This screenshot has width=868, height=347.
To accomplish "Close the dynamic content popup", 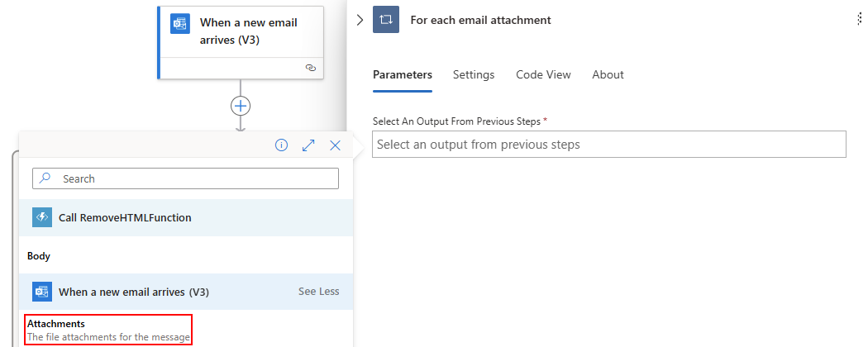I will pos(335,145).
